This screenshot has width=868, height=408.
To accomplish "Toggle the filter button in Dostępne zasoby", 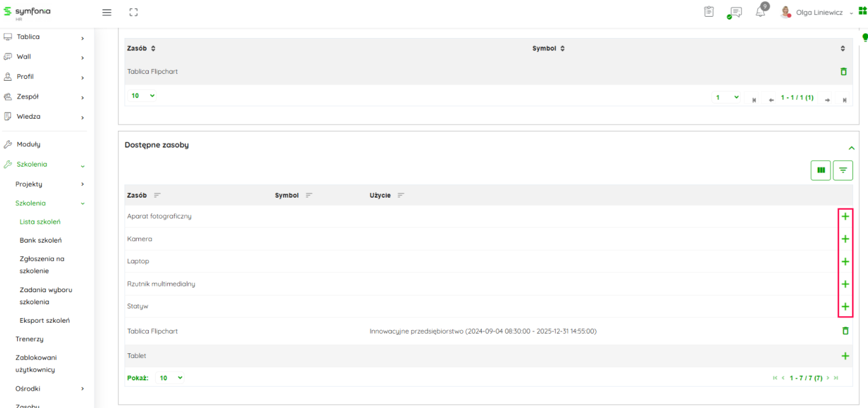I will pyautogui.click(x=843, y=170).
